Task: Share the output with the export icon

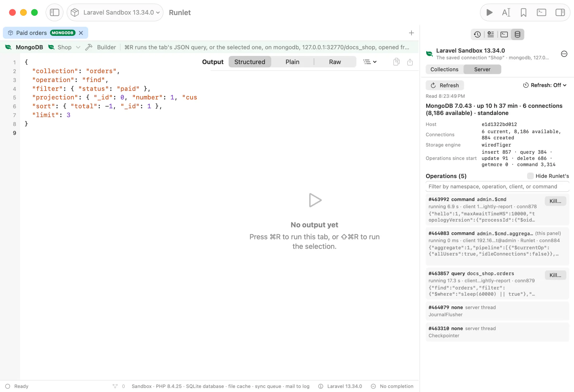Action: tap(410, 62)
